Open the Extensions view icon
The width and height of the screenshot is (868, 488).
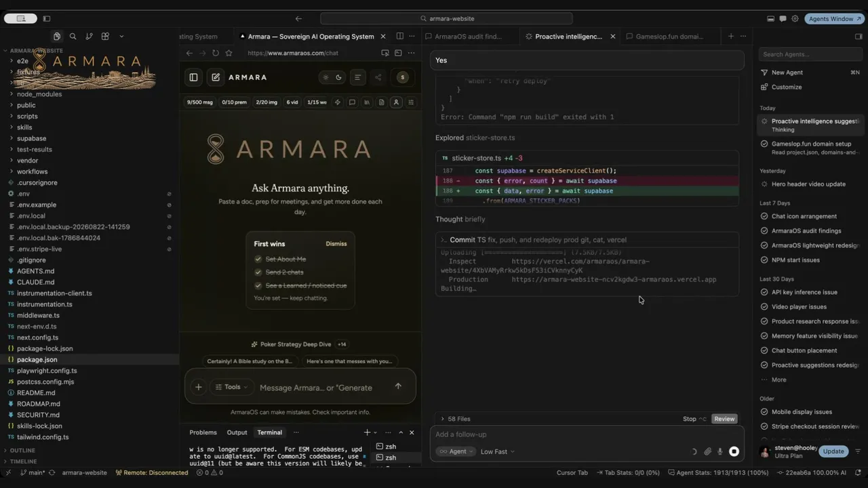105,37
